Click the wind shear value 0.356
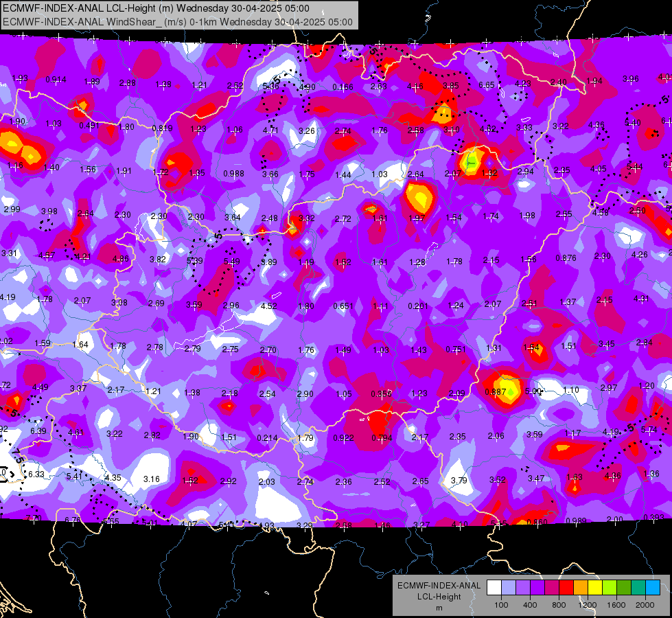672x618 pixels. pos(381,394)
